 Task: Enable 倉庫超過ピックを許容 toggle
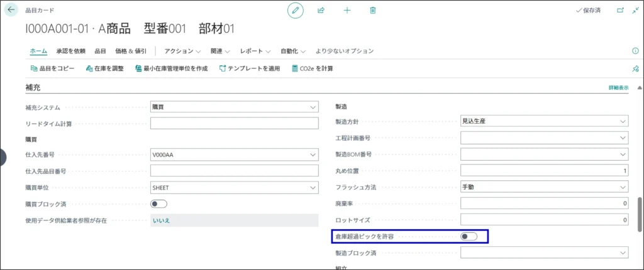point(469,237)
